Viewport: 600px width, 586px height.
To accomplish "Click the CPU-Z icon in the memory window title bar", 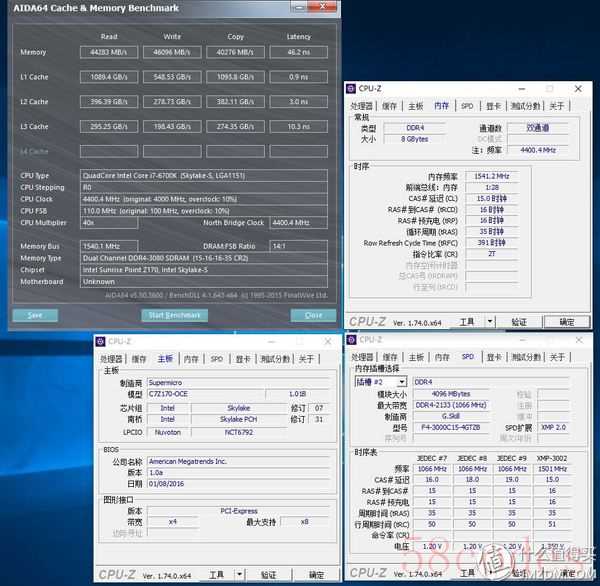I will pyautogui.click(x=354, y=88).
